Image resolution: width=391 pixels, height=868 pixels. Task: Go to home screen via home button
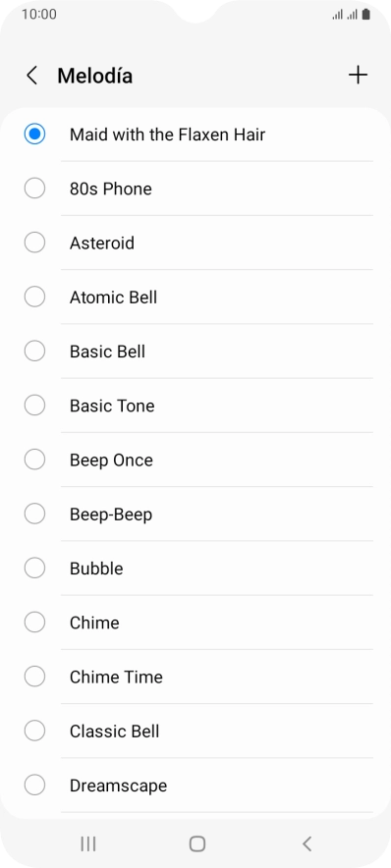[197, 843]
